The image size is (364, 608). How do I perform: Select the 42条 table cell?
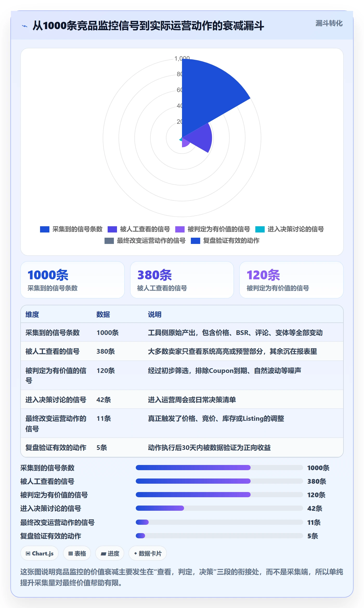coord(104,400)
